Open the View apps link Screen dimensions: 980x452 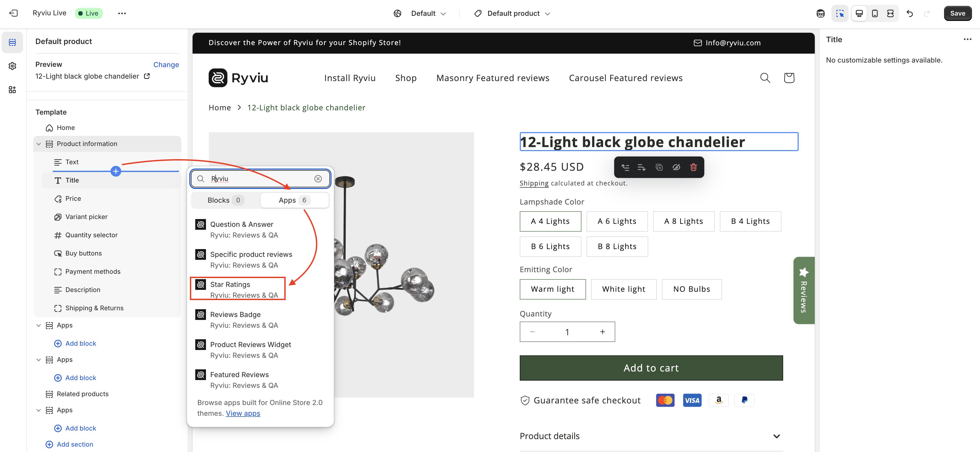click(243, 414)
